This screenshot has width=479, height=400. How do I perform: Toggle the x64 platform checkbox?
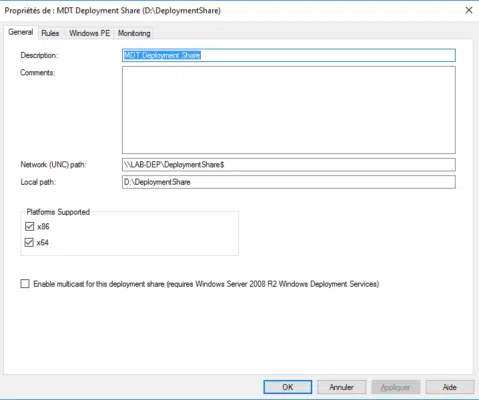pos(29,242)
